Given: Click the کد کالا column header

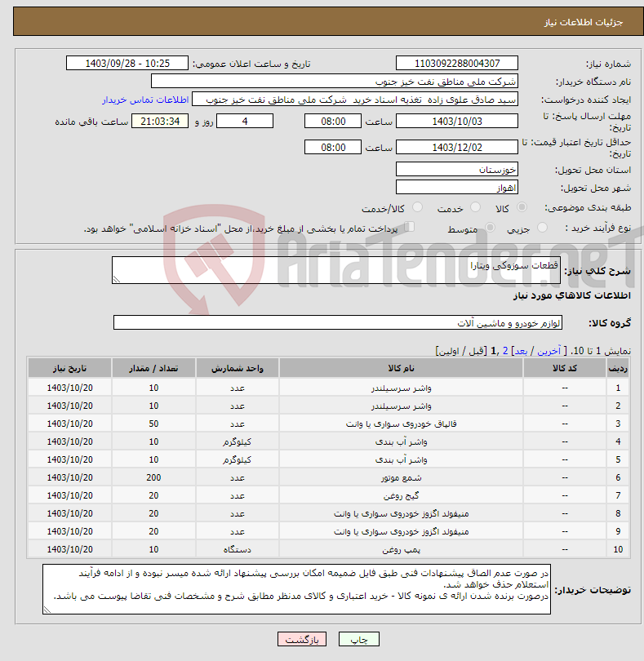Looking at the screenshot, I should 565,368.
